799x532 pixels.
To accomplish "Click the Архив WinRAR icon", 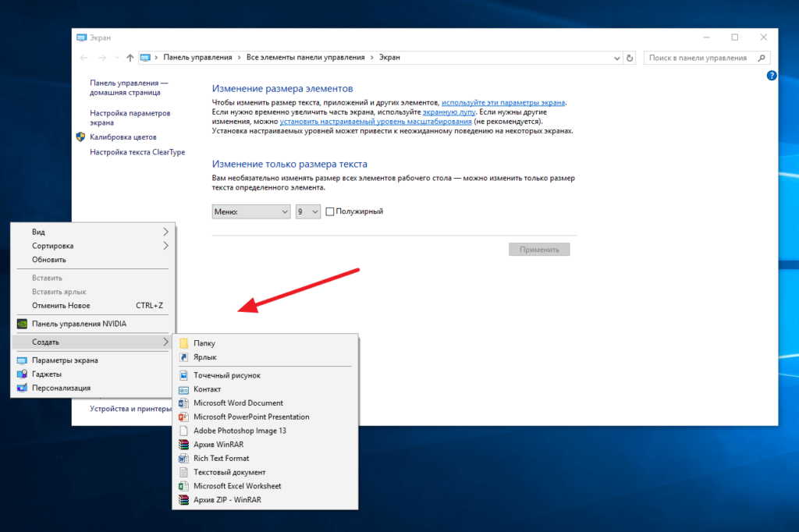I will click(184, 445).
